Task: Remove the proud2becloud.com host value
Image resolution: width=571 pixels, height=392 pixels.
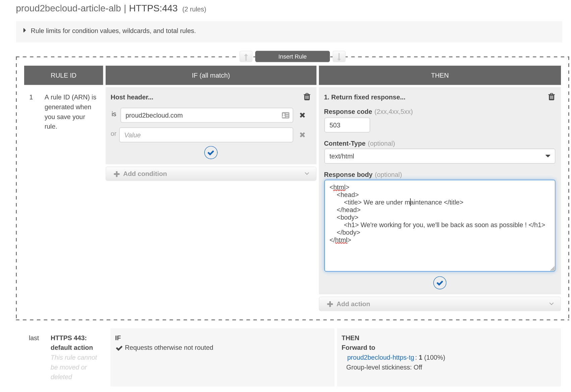Action: [x=302, y=115]
